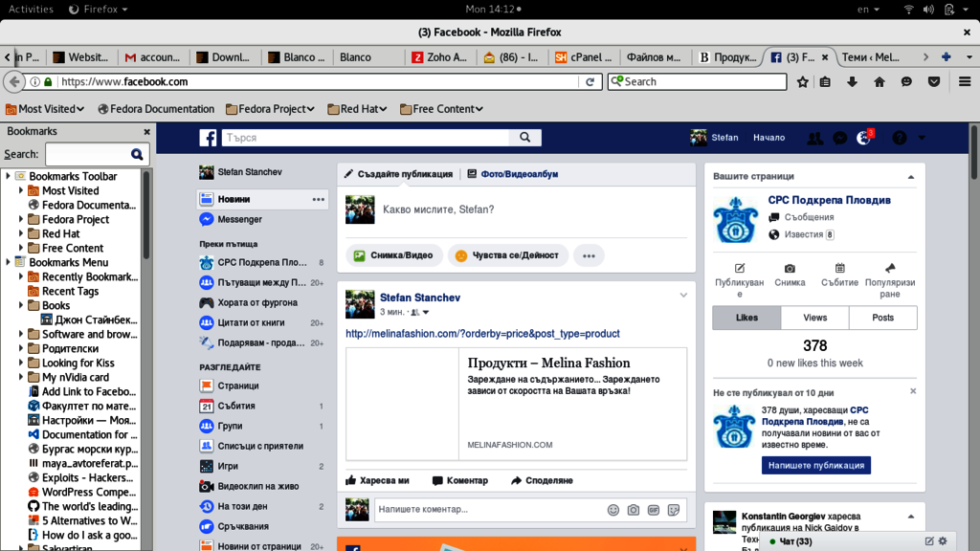Start new message in chat bar

pos(929,541)
